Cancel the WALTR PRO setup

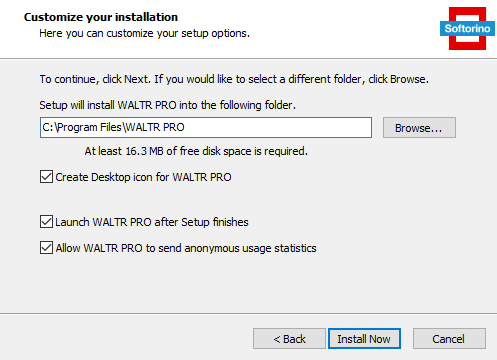[x=449, y=339]
